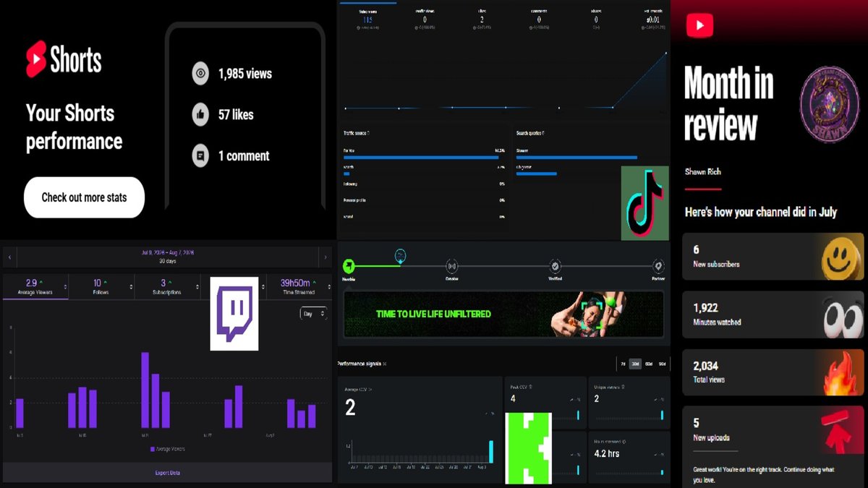Select the Follows metric tab
Screen dimensions: 868x488
tap(101, 286)
